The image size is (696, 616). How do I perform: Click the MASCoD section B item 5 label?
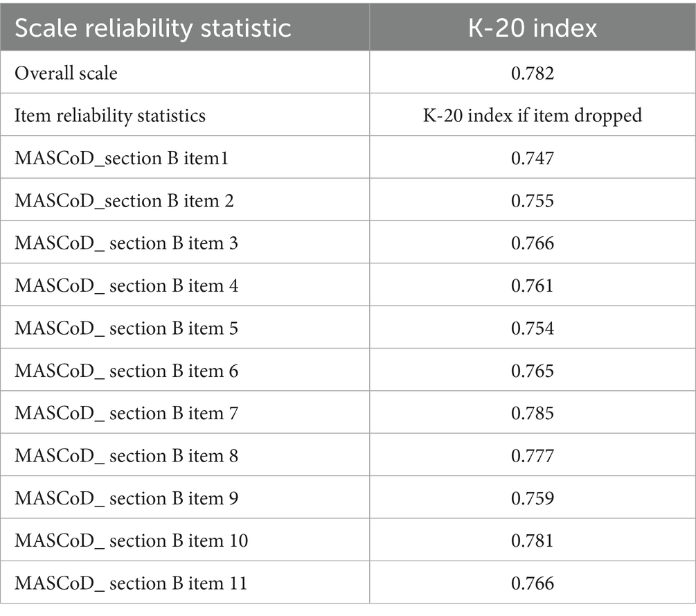[126, 328]
